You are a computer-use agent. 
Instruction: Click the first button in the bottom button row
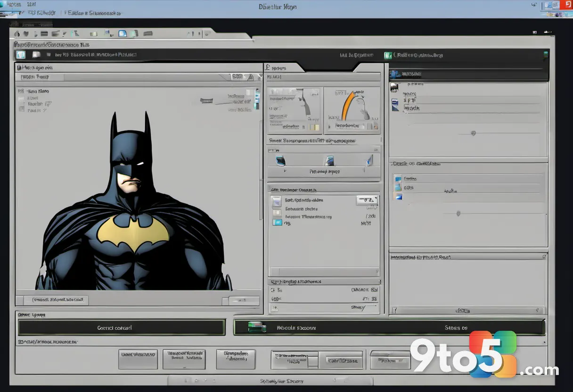pyautogui.click(x=138, y=359)
